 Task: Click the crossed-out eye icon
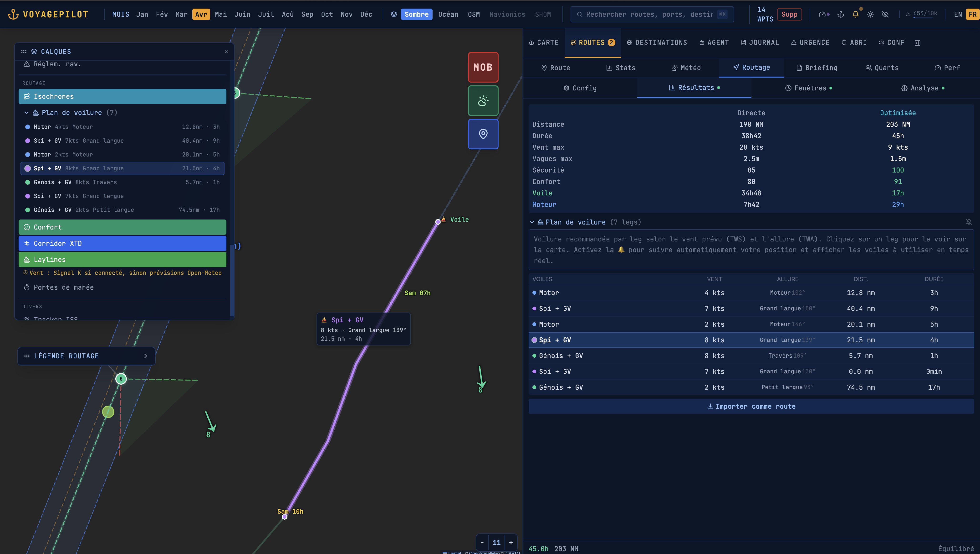(x=885, y=15)
